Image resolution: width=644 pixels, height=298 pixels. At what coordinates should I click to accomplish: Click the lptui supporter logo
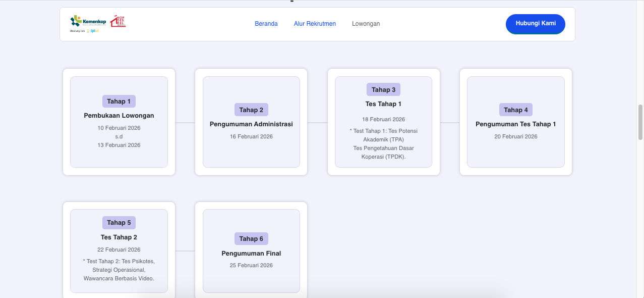click(93, 31)
